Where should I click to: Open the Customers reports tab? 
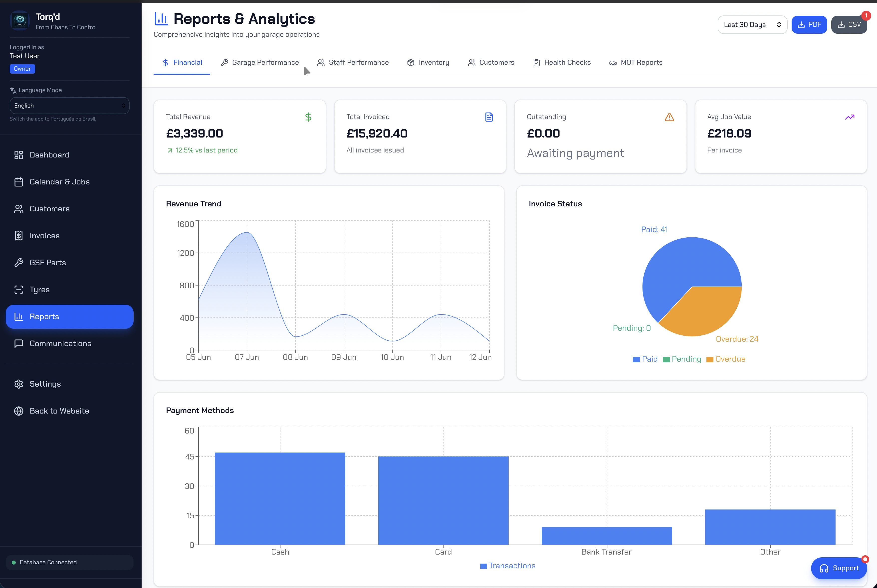pyautogui.click(x=491, y=63)
